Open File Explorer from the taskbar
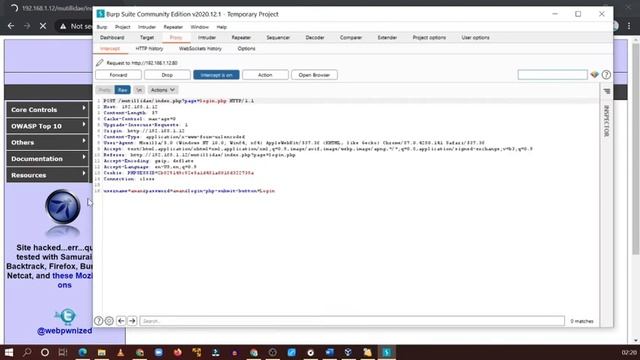 pyautogui.click(x=101, y=352)
